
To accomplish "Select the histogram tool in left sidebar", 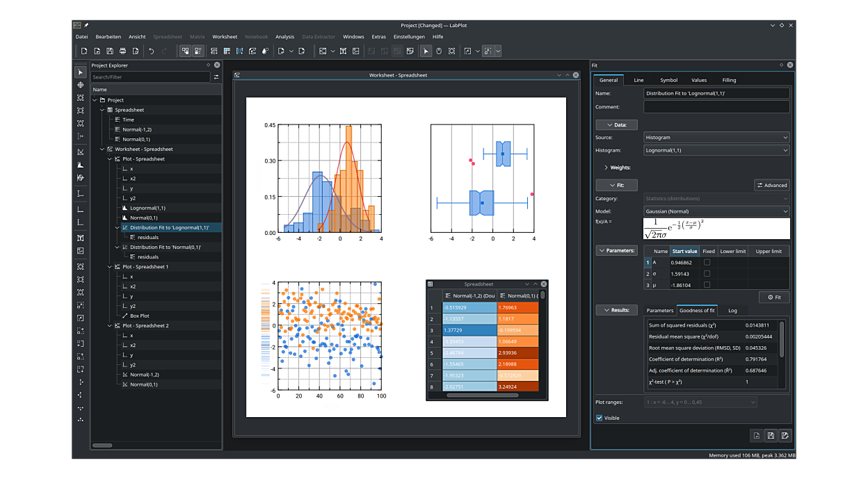I will coord(81,165).
